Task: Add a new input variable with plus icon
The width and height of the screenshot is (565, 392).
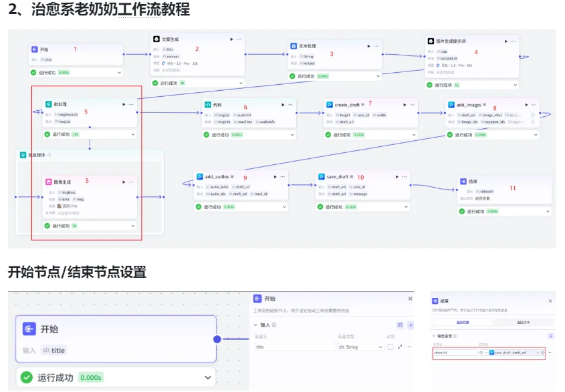Action: 411,325
